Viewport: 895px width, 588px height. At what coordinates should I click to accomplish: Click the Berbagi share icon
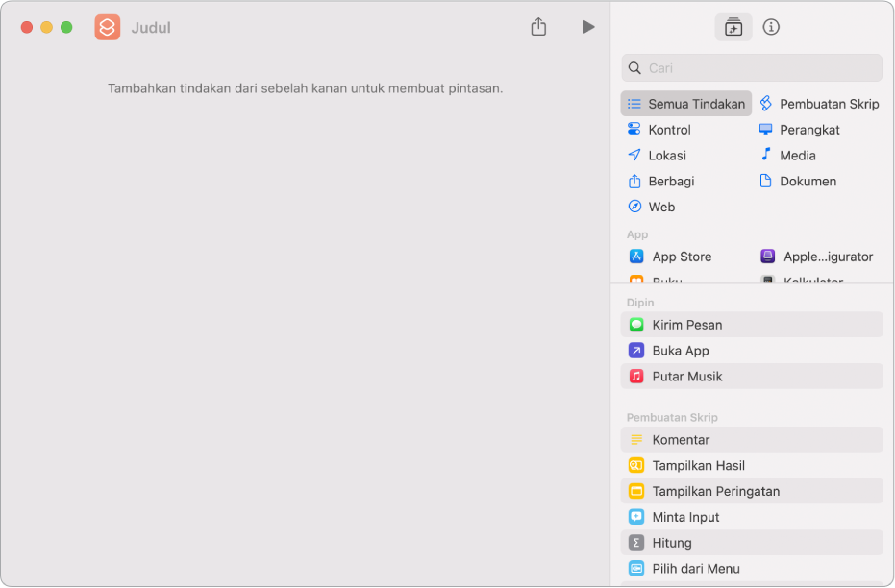coord(634,181)
